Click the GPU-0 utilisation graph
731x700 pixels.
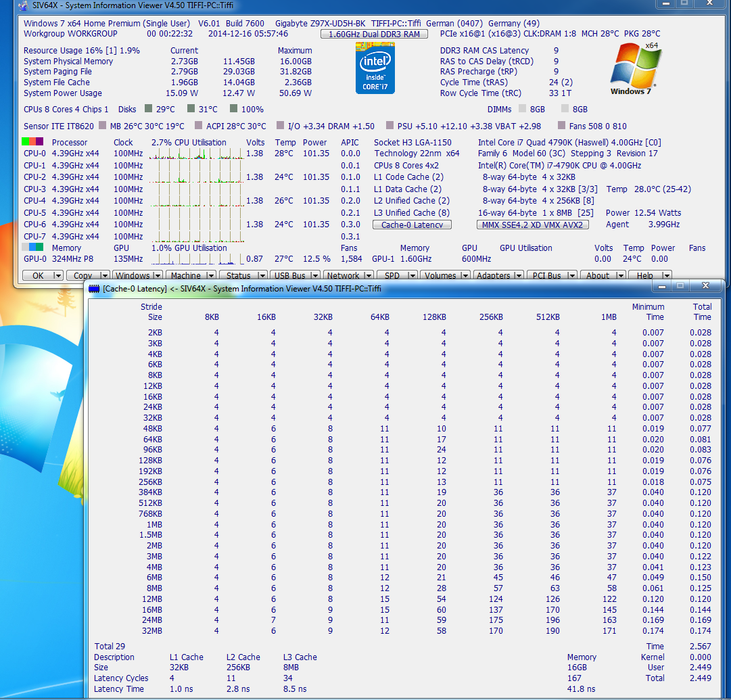tap(197, 259)
